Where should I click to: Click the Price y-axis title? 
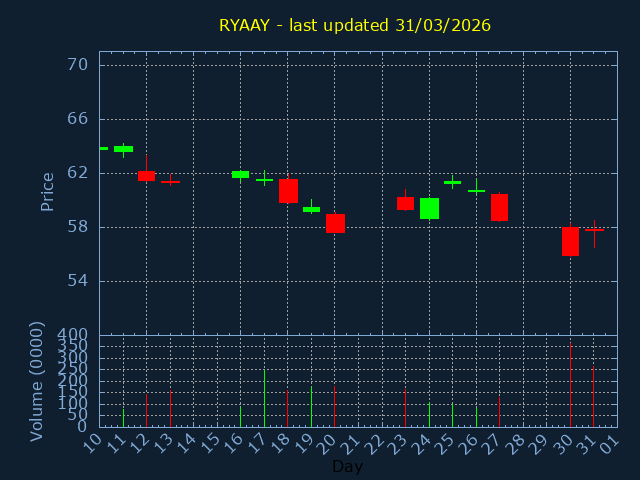click(47, 191)
